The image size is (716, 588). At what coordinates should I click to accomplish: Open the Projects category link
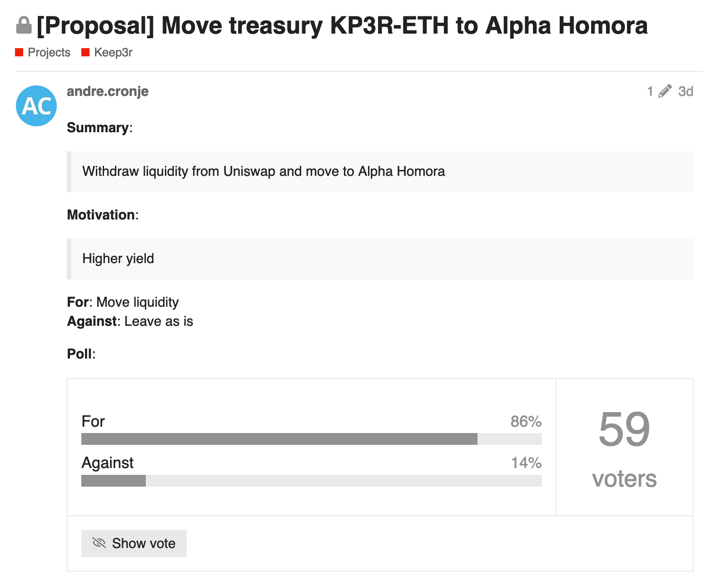pos(49,52)
